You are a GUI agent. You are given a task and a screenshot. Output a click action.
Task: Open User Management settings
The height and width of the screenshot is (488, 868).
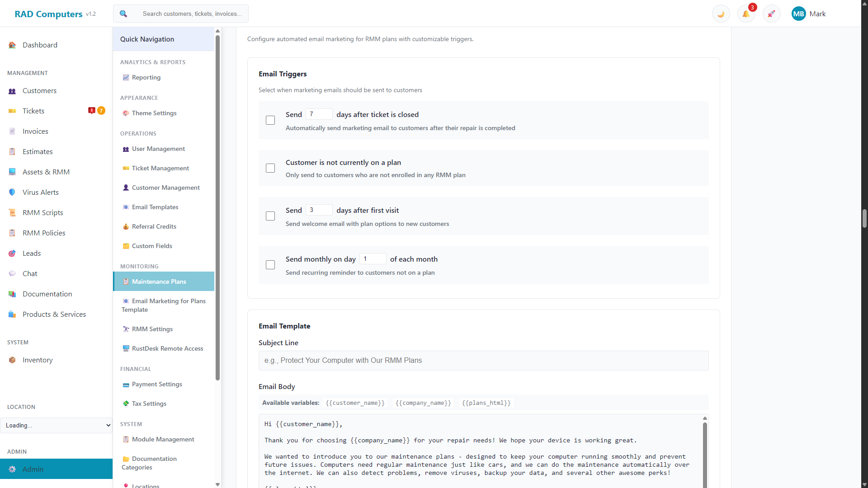click(158, 149)
